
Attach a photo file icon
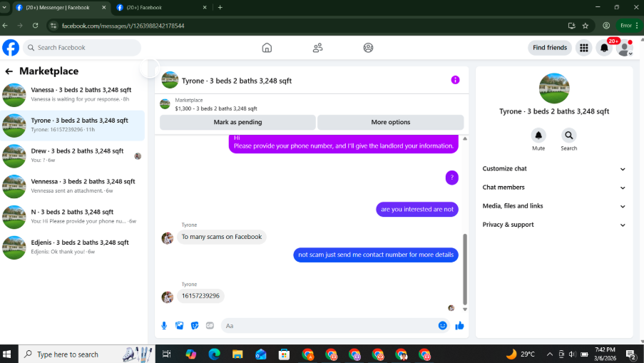click(x=180, y=326)
